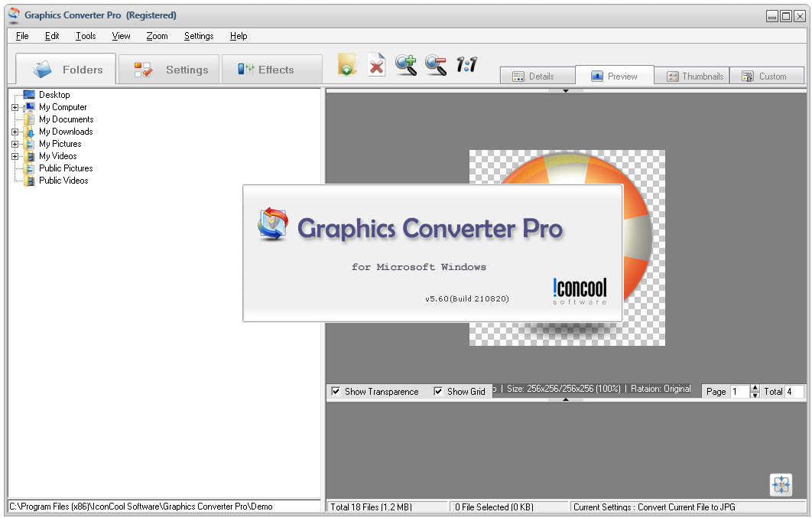Click the zoom in magnifier icon
Viewport: 812px width, 518px height.
tap(406, 65)
